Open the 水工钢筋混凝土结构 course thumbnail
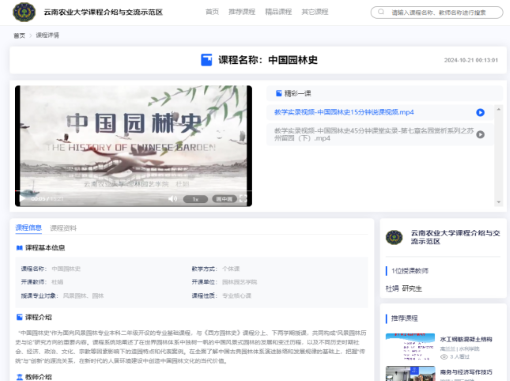This screenshot has height=381, width=510. 410,347
